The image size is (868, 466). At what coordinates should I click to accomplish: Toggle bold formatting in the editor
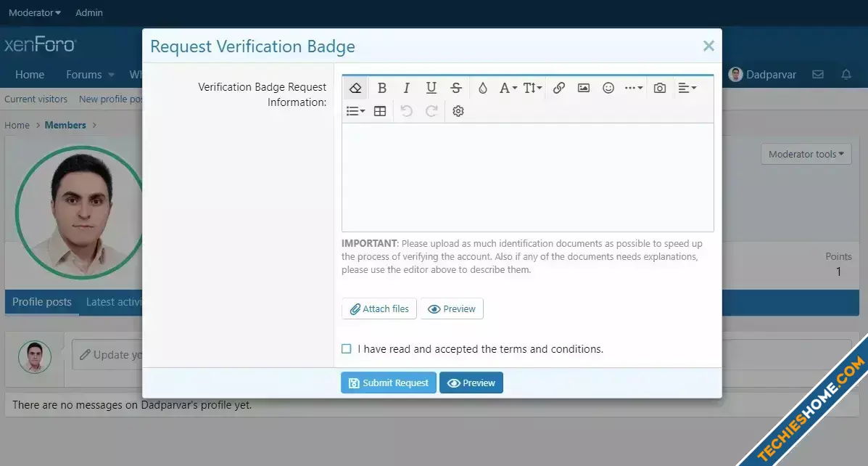(x=381, y=88)
